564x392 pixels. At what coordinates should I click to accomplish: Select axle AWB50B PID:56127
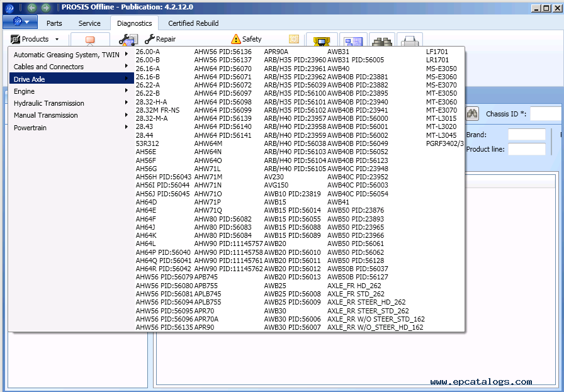(358, 277)
